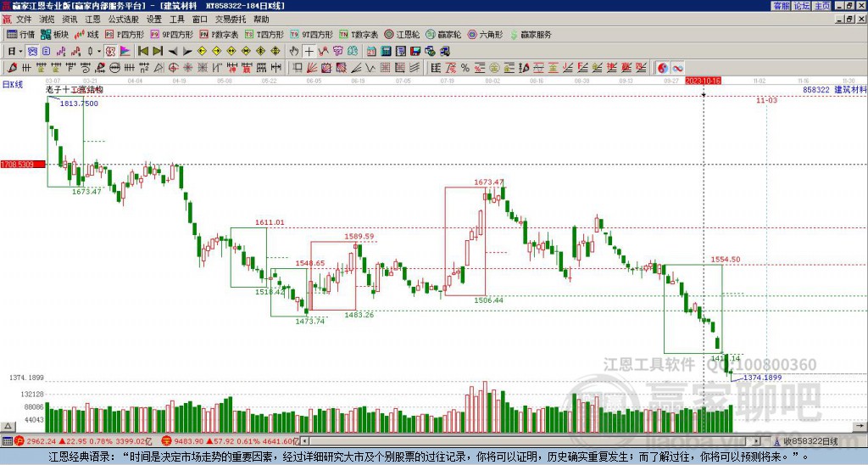
Task: Select the percent % drawing tool
Action: click(465, 68)
